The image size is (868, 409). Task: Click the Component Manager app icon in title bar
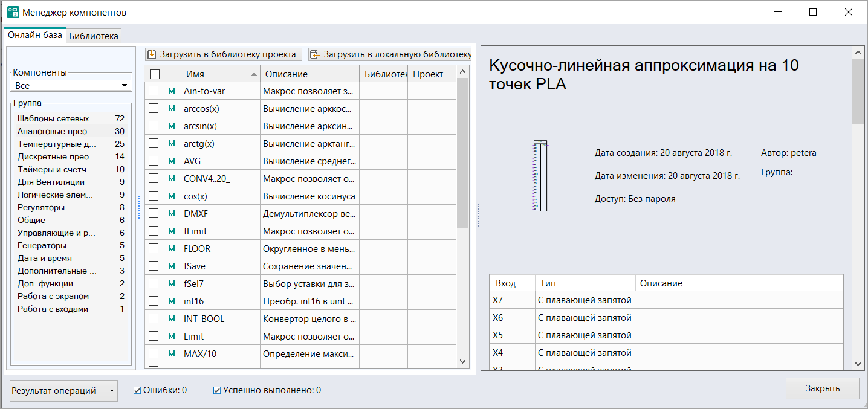12,12
